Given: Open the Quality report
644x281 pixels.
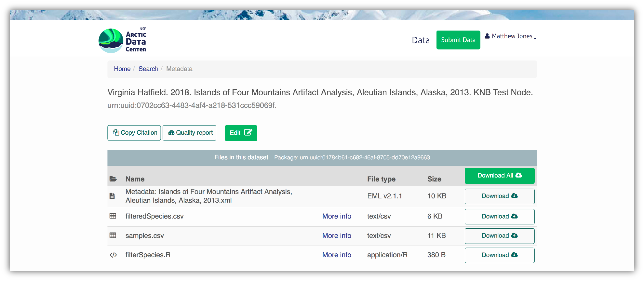Looking at the screenshot, I should [190, 133].
